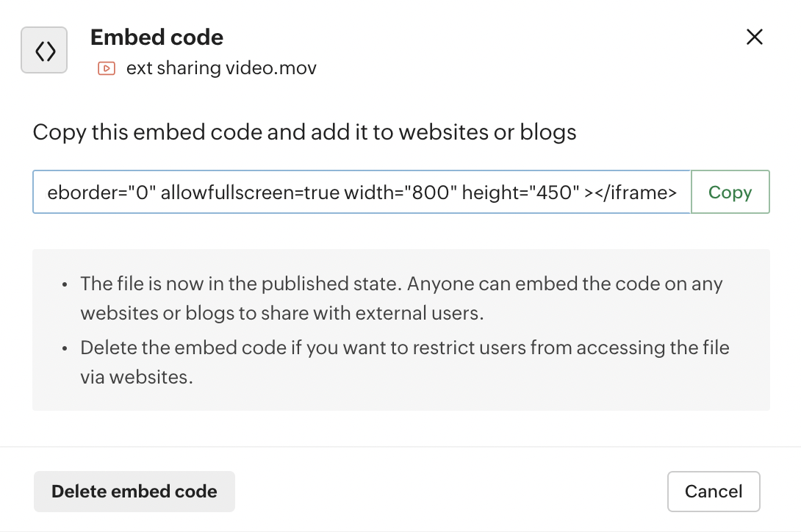Viewport: 801px width, 532px height.
Task: Close the Embed code dialog
Action: 754,37
